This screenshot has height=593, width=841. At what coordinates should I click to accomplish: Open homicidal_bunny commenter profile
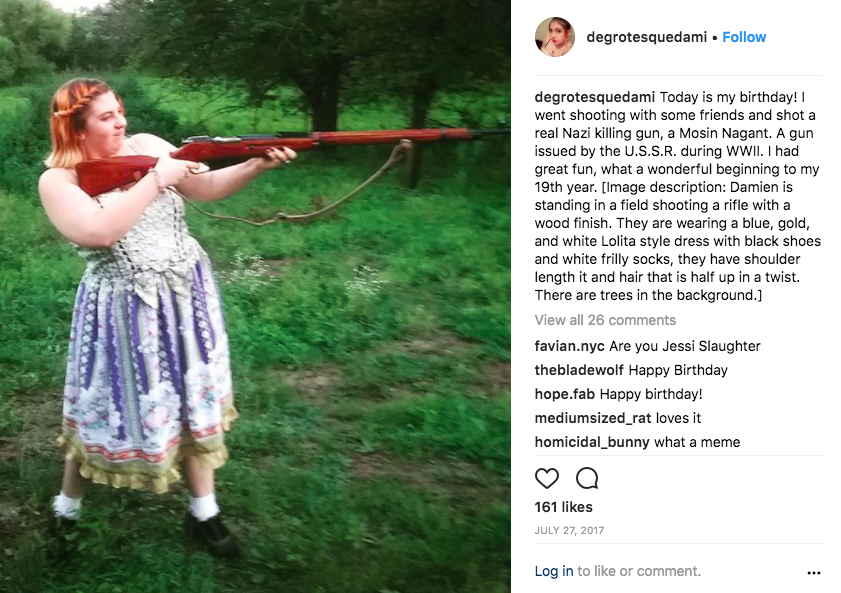pos(592,442)
